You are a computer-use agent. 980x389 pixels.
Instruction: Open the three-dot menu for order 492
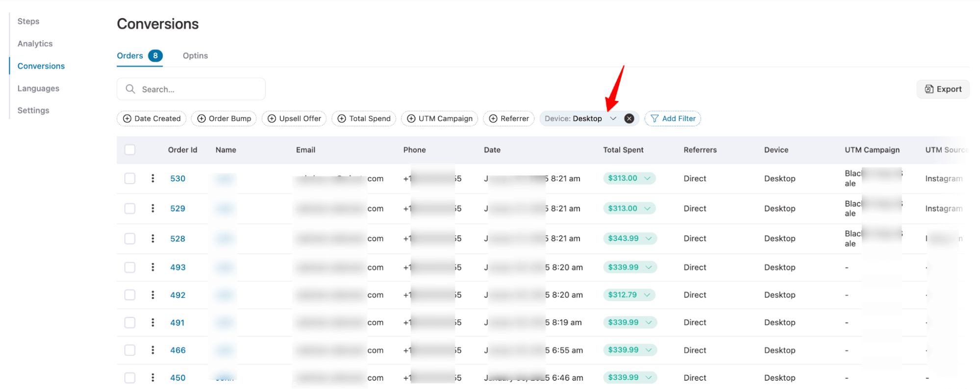[152, 295]
